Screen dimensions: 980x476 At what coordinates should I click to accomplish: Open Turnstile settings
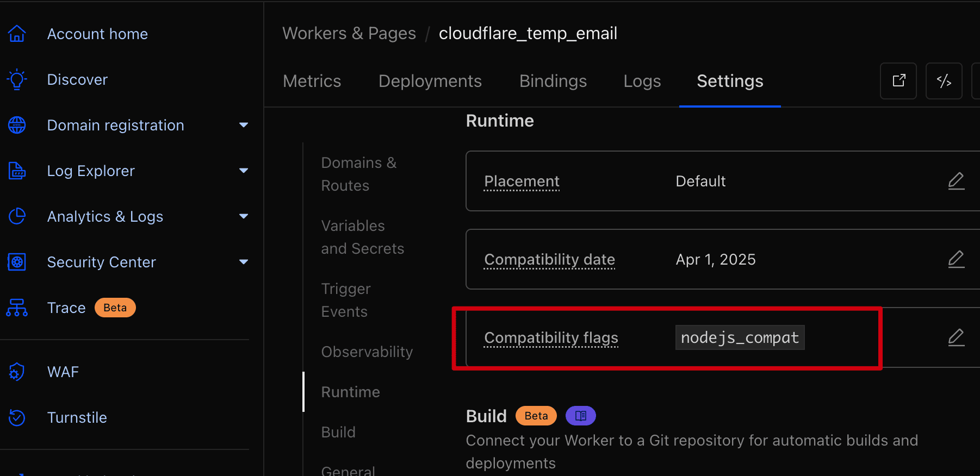point(77,417)
